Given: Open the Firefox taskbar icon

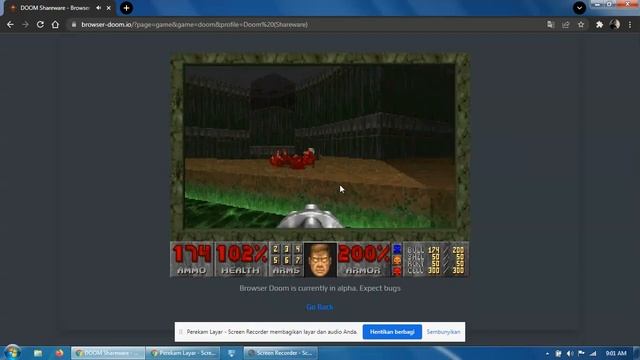Looking at the screenshot, I should point(59,353).
